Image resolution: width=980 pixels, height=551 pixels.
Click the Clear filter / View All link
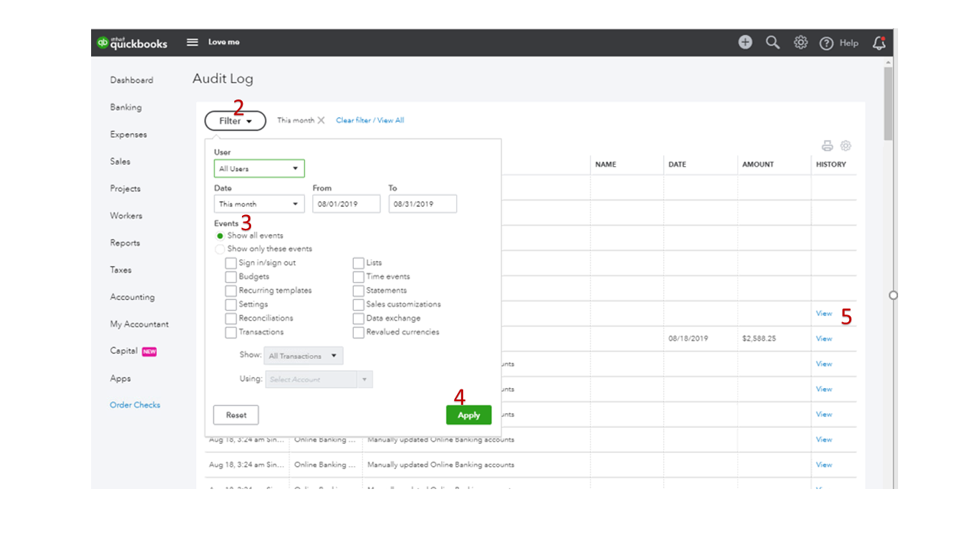(370, 120)
